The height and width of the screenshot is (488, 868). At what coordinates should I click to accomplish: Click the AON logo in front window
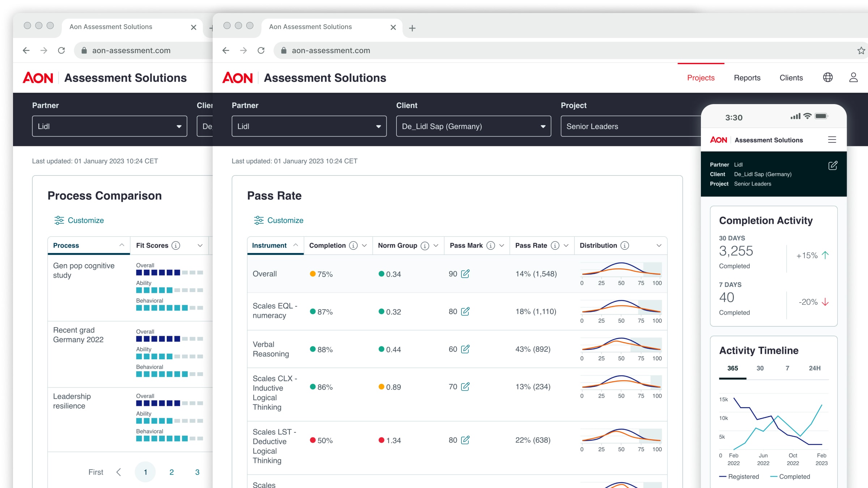(x=238, y=78)
